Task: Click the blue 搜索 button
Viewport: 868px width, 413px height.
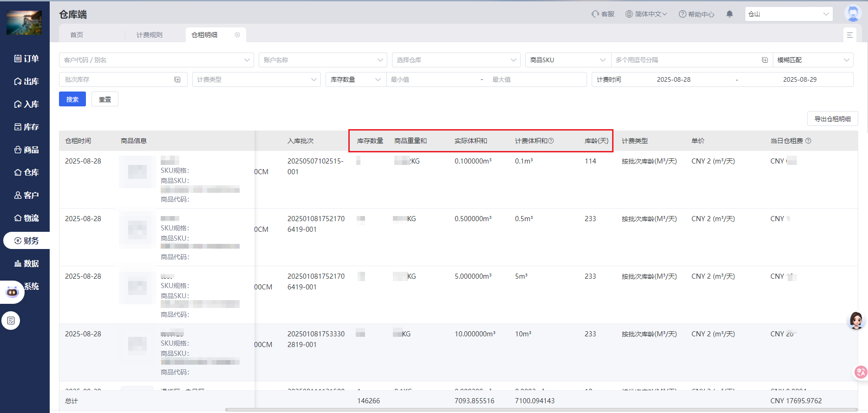Action: [x=72, y=99]
